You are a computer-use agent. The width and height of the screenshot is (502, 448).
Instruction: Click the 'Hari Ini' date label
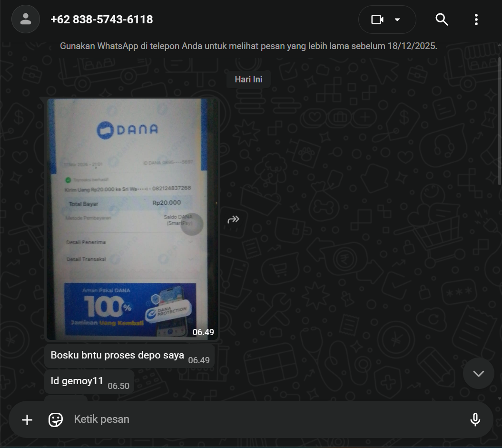click(248, 80)
